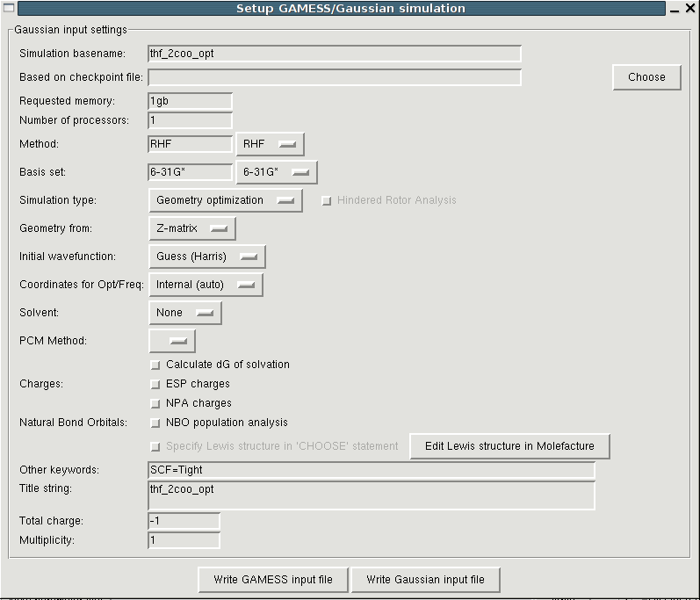Screen dimensions: 700x600
Task: Open the Z-matrix geometry source dropdown
Action: (191, 228)
